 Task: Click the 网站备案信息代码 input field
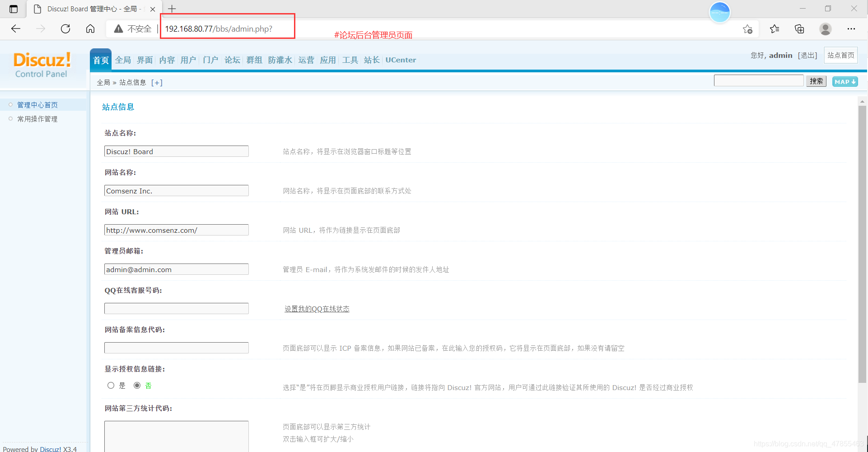[x=177, y=348]
